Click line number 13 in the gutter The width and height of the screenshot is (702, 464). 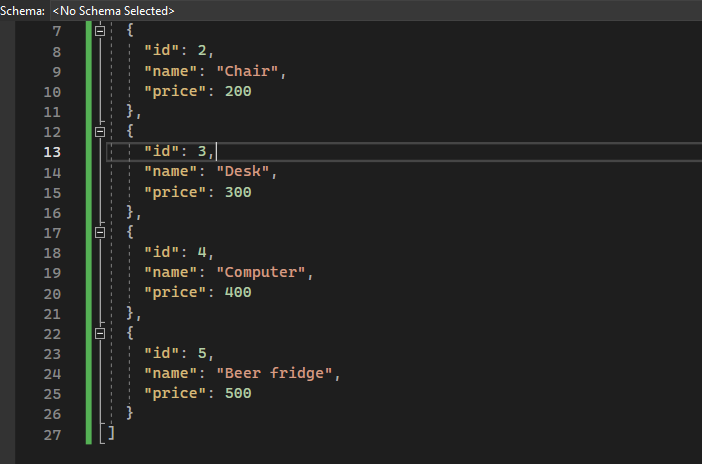tap(52, 152)
